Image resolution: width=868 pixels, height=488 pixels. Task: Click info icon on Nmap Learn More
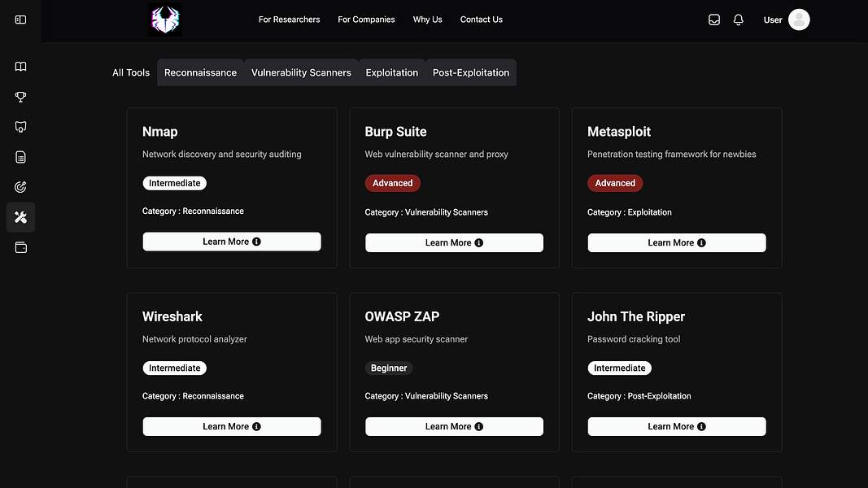256,242
